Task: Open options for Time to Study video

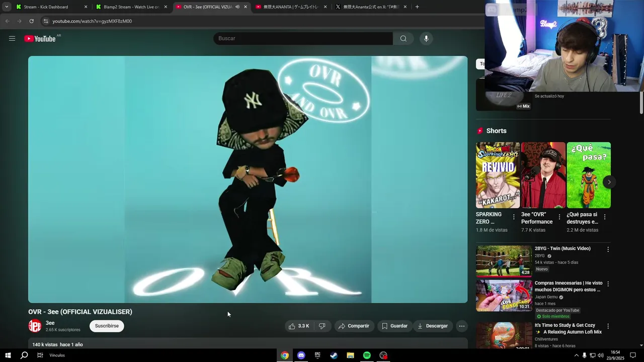Action: click(608, 326)
